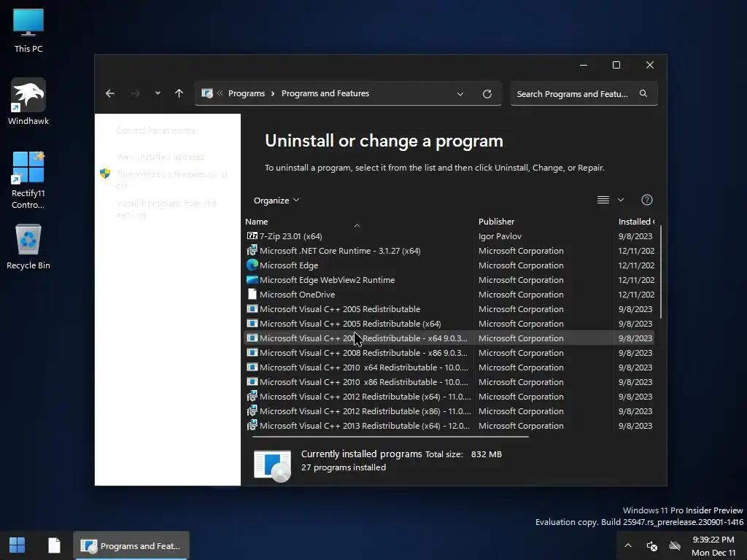
Task: Open the Windows Start button
Action: (x=18, y=545)
